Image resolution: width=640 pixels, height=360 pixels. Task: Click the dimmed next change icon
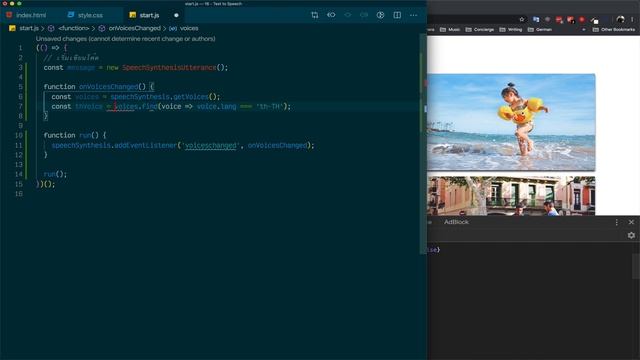click(364, 15)
